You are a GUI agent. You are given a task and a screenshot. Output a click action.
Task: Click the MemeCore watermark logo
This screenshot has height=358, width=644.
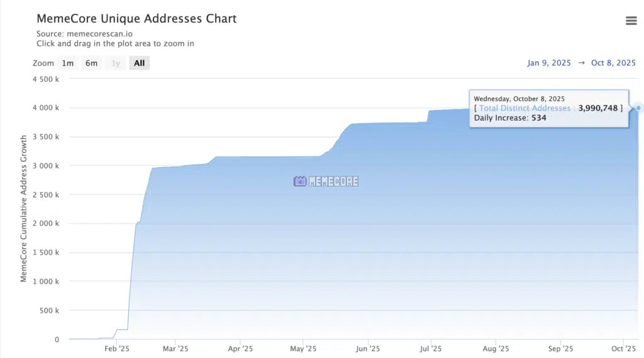[326, 182]
